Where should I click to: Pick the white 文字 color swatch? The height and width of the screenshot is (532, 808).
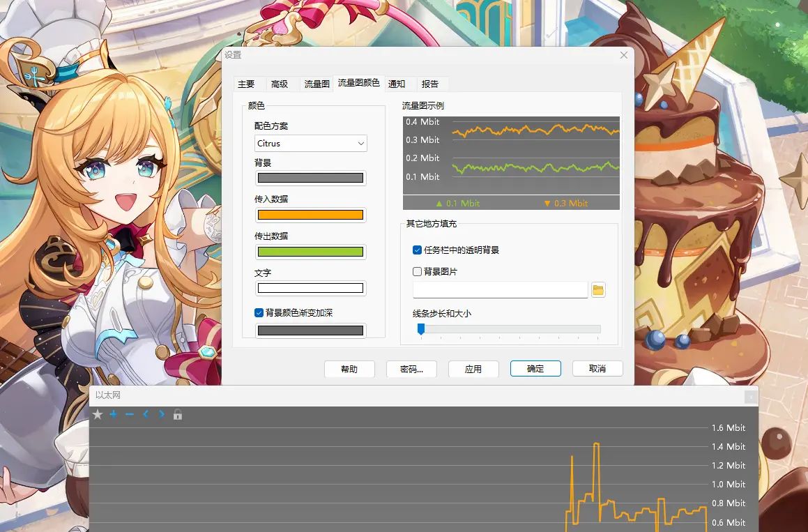[x=311, y=288]
